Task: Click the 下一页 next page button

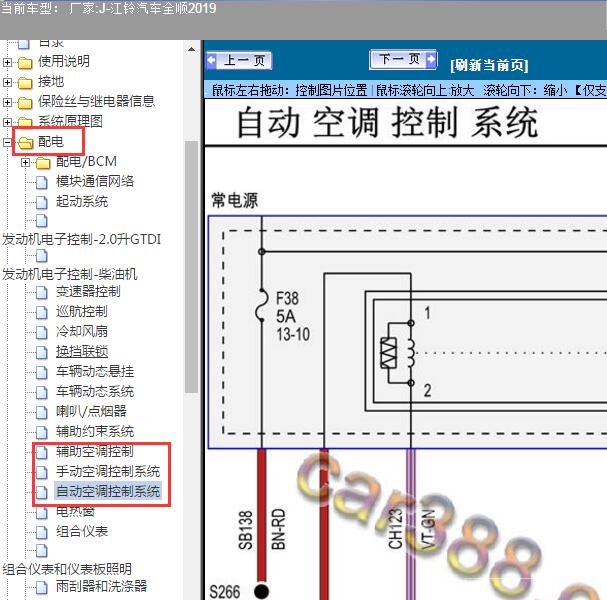Action: click(403, 60)
